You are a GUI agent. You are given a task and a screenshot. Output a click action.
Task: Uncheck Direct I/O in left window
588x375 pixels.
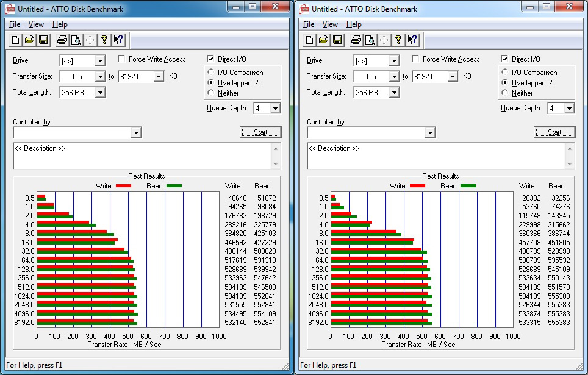click(210, 59)
